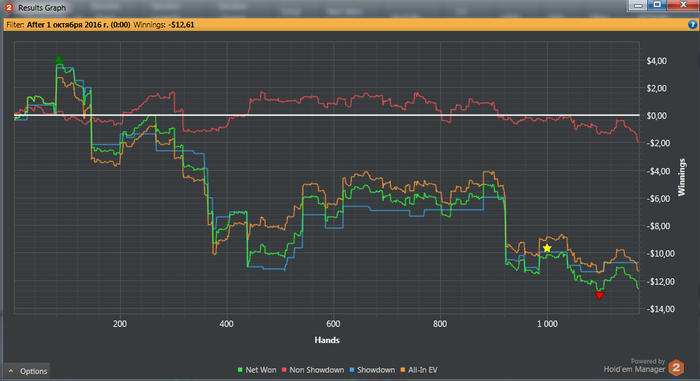
Task: Click the red triangle low-point marker
Action: pyautogui.click(x=599, y=296)
